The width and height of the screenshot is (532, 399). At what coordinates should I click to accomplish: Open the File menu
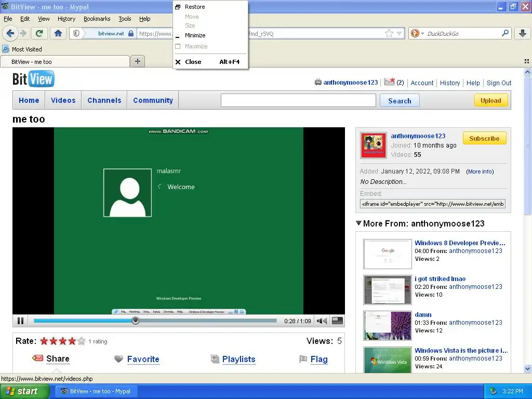(x=8, y=19)
